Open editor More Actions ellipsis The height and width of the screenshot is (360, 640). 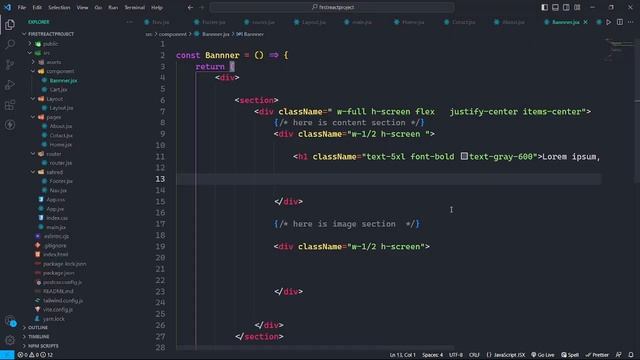point(631,22)
